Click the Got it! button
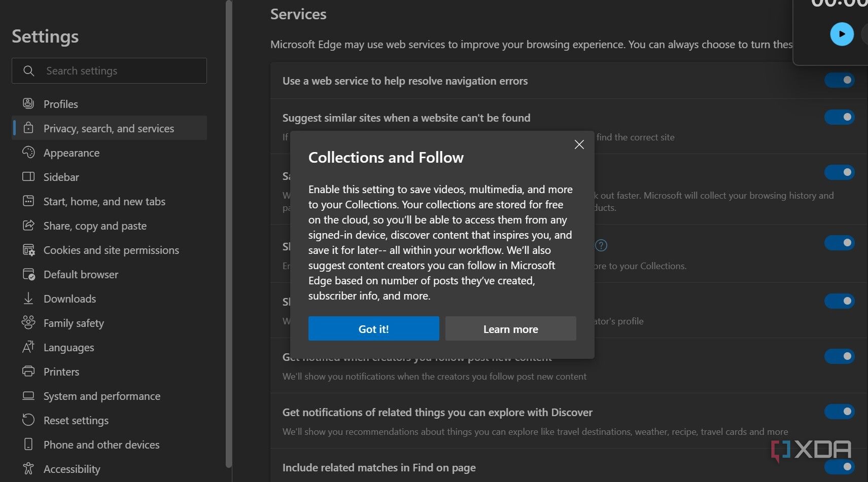This screenshot has width=868, height=482. [373, 328]
